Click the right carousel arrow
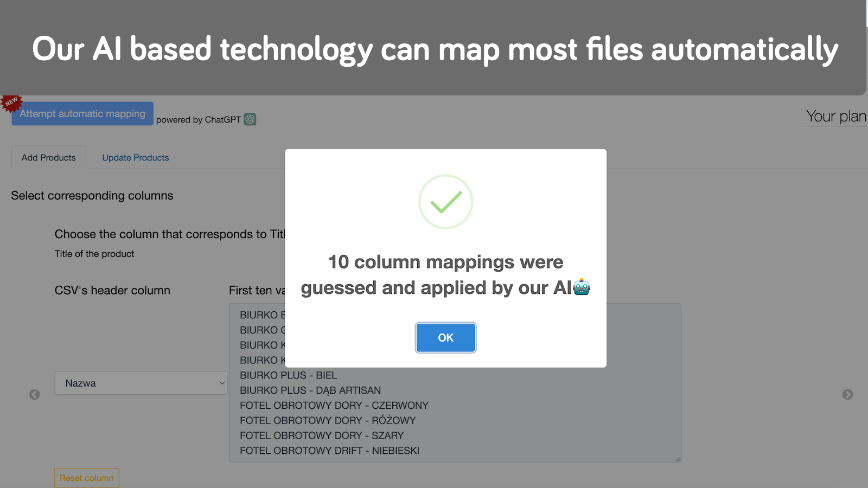 [847, 394]
